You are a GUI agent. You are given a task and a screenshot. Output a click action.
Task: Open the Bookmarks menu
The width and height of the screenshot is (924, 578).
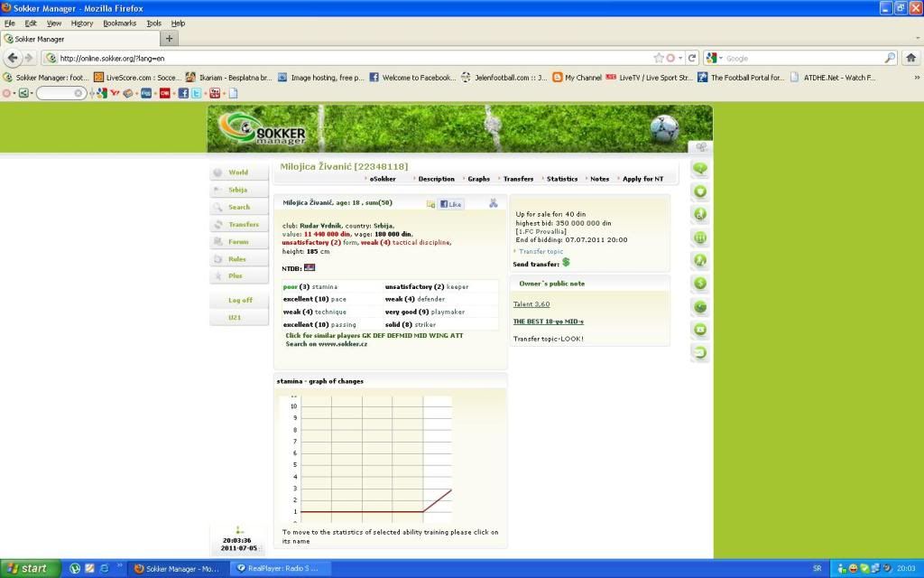pos(119,23)
